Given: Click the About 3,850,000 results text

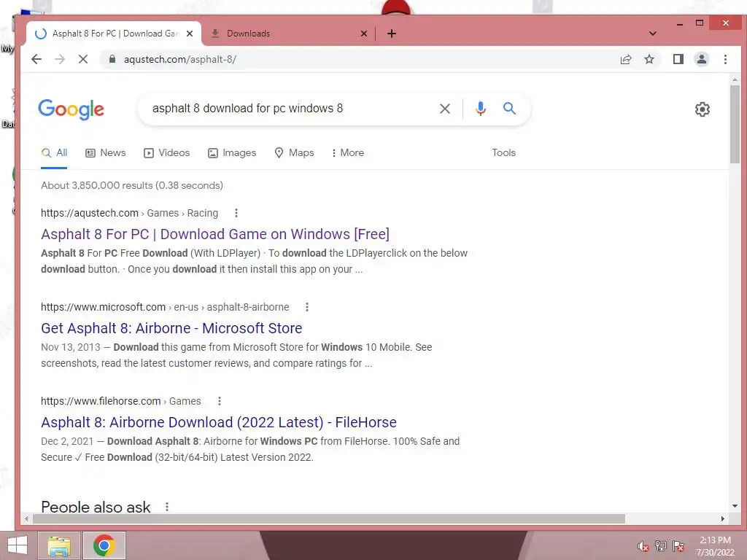Looking at the screenshot, I should pyautogui.click(x=132, y=185).
